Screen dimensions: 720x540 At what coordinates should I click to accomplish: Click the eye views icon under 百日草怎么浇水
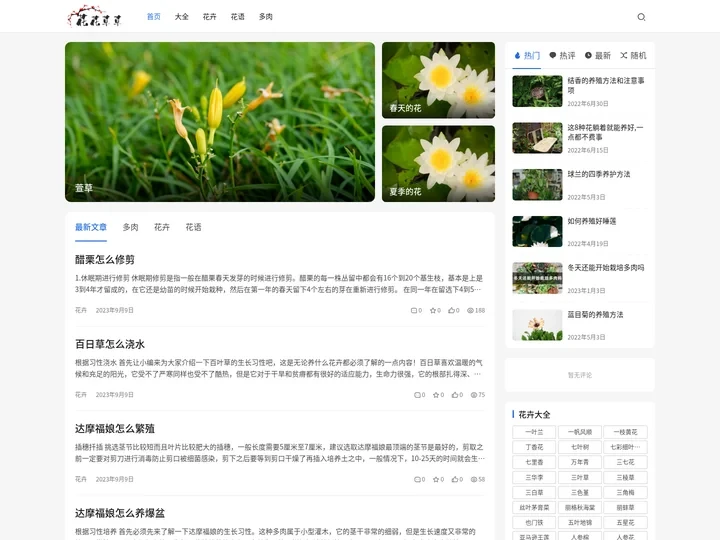pyautogui.click(x=474, y=395)
